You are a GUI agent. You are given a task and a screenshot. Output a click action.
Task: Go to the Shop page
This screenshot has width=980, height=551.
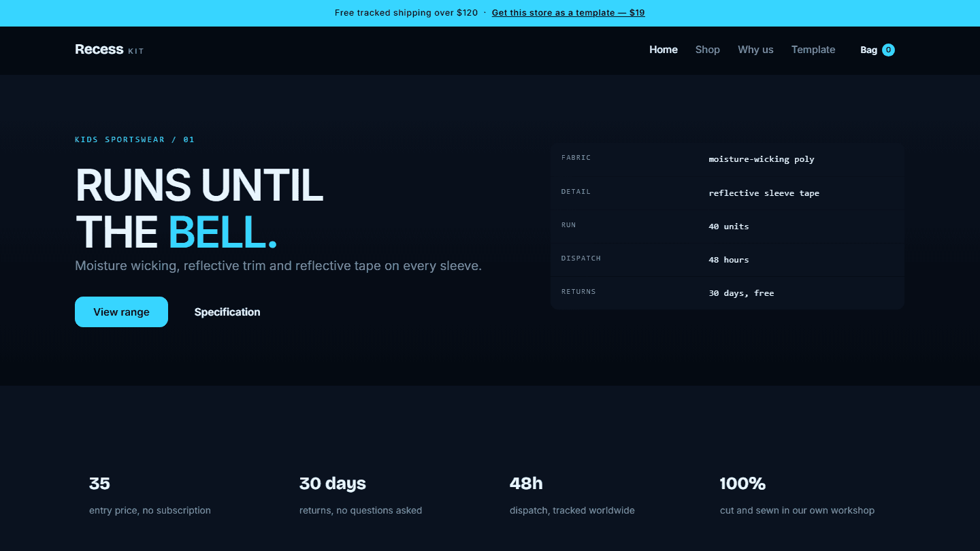click(708, 50)
